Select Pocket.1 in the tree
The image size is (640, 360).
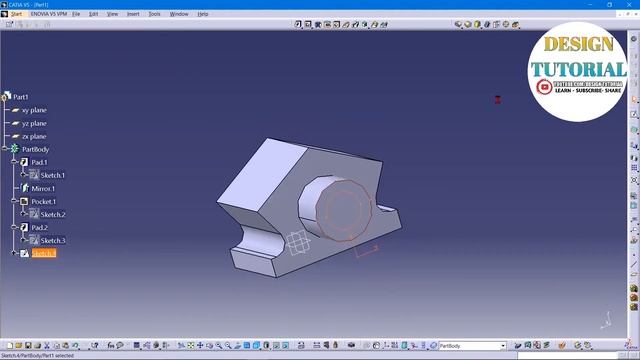pyautogui.click(x=43, y=202)
